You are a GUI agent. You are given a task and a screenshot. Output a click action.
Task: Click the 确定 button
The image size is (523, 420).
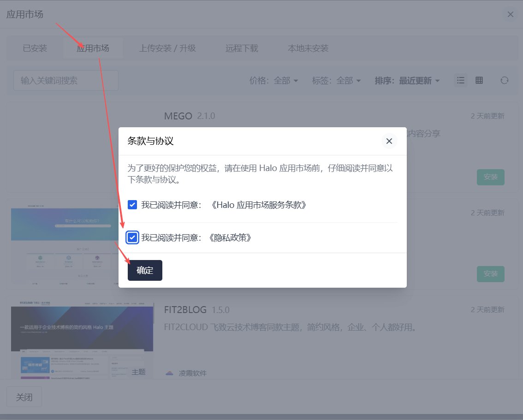tap(145, 270)
